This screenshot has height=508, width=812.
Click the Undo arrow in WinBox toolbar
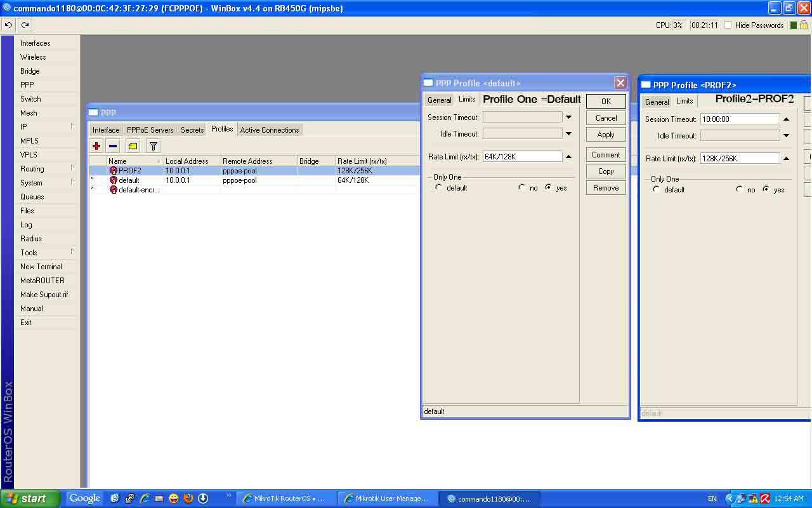tap(8, 25)
